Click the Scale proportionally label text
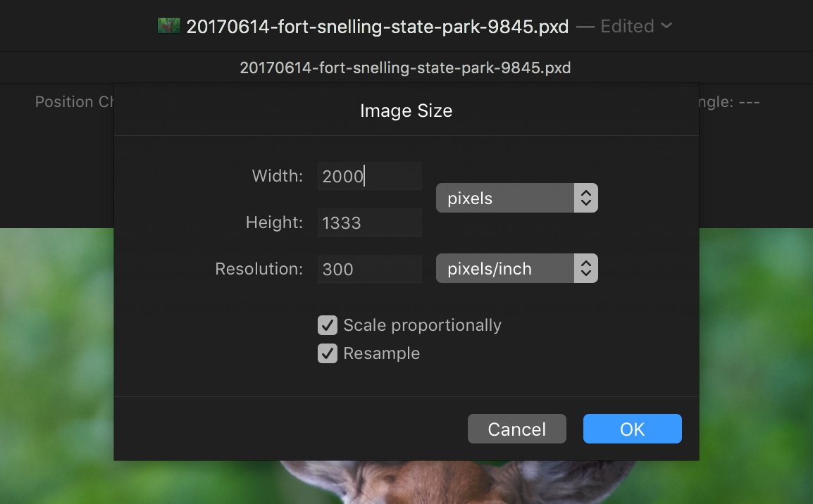The image size is (813, 504). 422,325
